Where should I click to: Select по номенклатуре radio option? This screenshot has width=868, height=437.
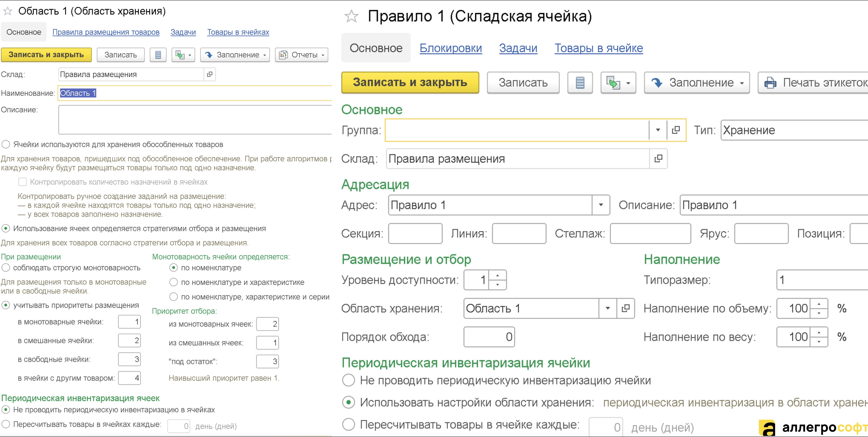click(x=173, y=268)
